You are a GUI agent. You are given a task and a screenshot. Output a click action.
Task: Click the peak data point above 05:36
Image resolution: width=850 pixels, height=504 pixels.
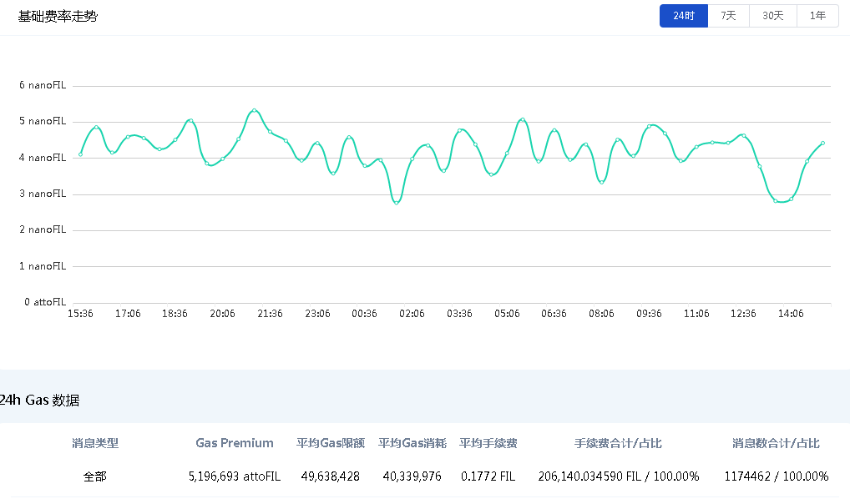click(523, 119)
